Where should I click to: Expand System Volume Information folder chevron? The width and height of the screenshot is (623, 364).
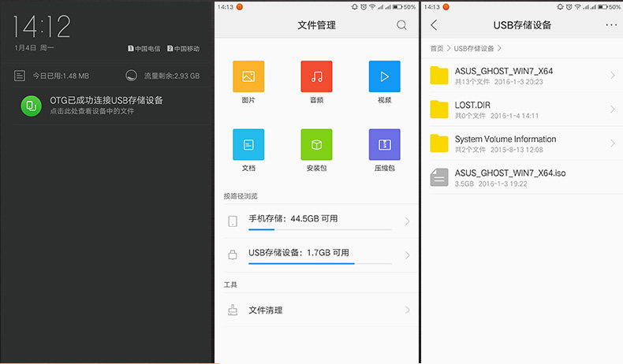point(613,143)
